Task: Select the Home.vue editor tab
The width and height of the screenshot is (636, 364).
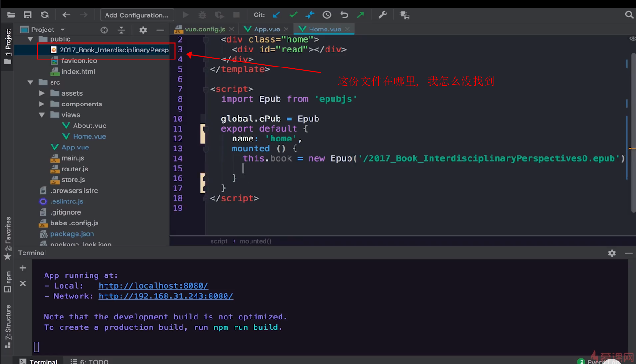Action: click(325, 29)
